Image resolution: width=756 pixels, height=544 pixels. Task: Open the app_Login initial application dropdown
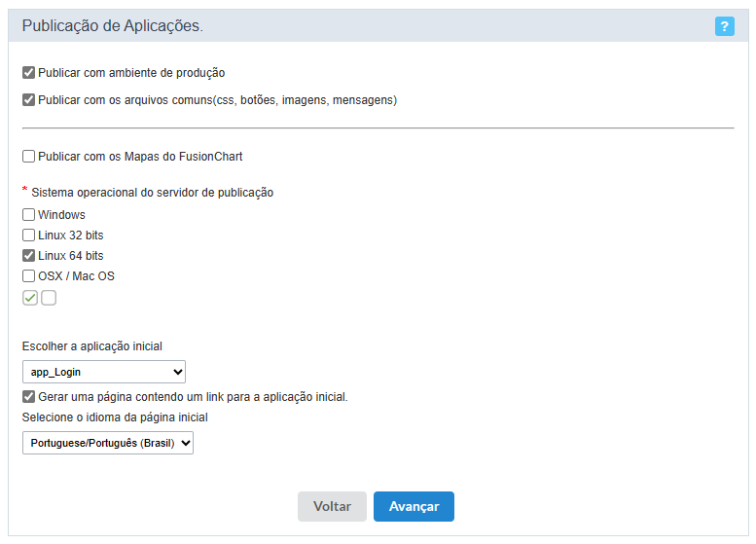[x=104, y=372]
